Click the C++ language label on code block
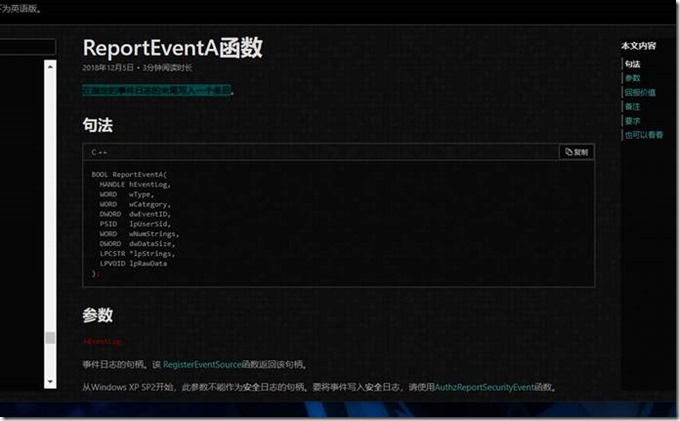The image size is (680, 421). pyautogui.click(x=99, y=152)
